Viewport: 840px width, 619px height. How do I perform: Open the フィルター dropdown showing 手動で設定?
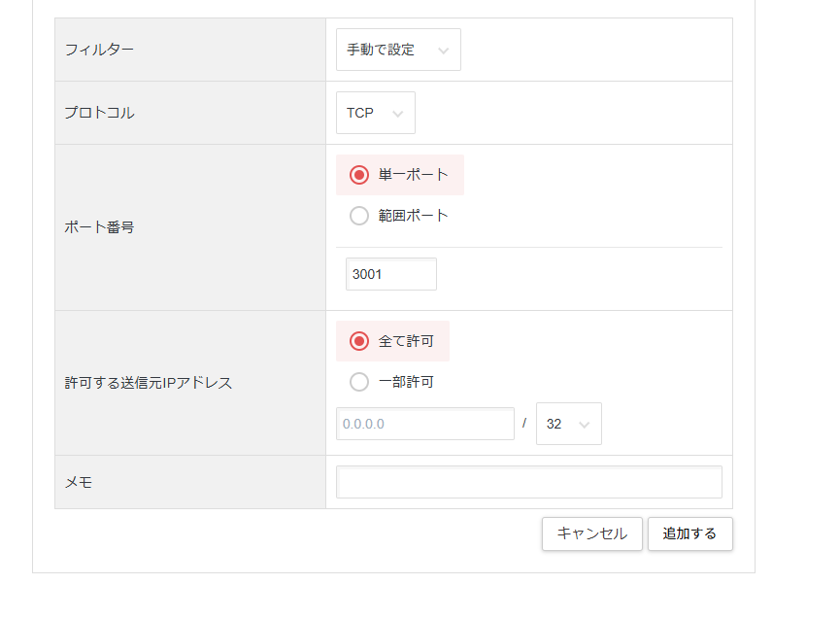click(x=396, y=49)
